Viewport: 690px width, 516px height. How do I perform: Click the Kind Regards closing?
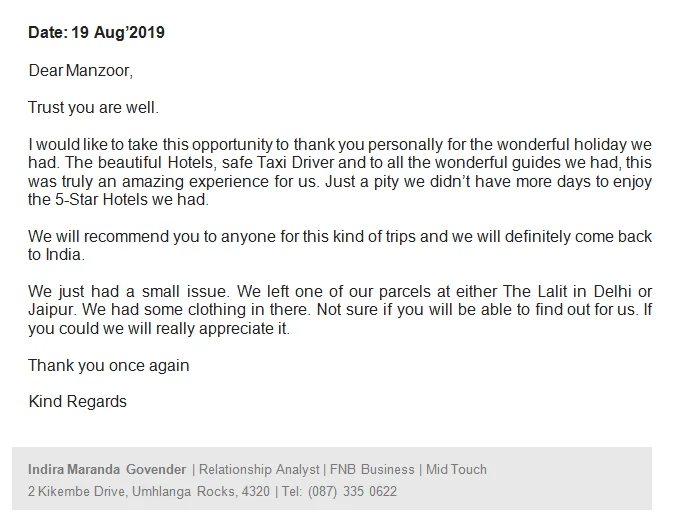(x=77, y=401)
